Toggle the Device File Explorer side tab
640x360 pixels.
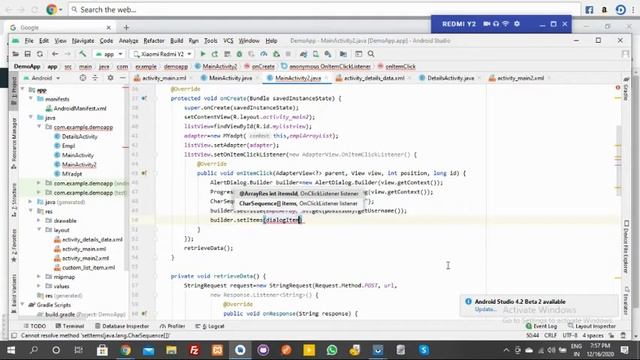(626, 246)
